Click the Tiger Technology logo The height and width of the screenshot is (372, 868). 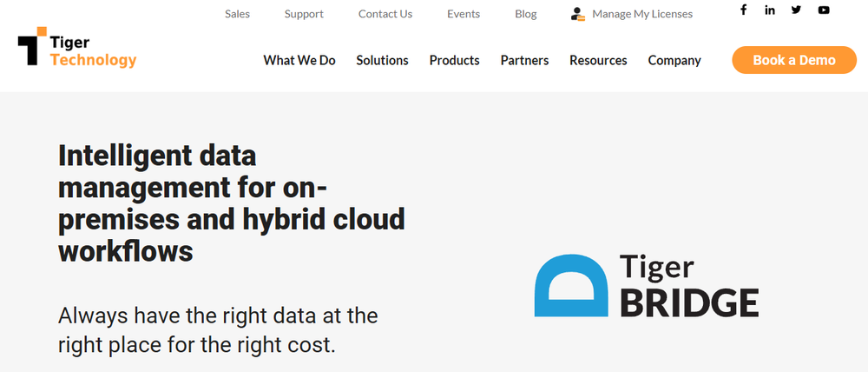tap(77, 47)
